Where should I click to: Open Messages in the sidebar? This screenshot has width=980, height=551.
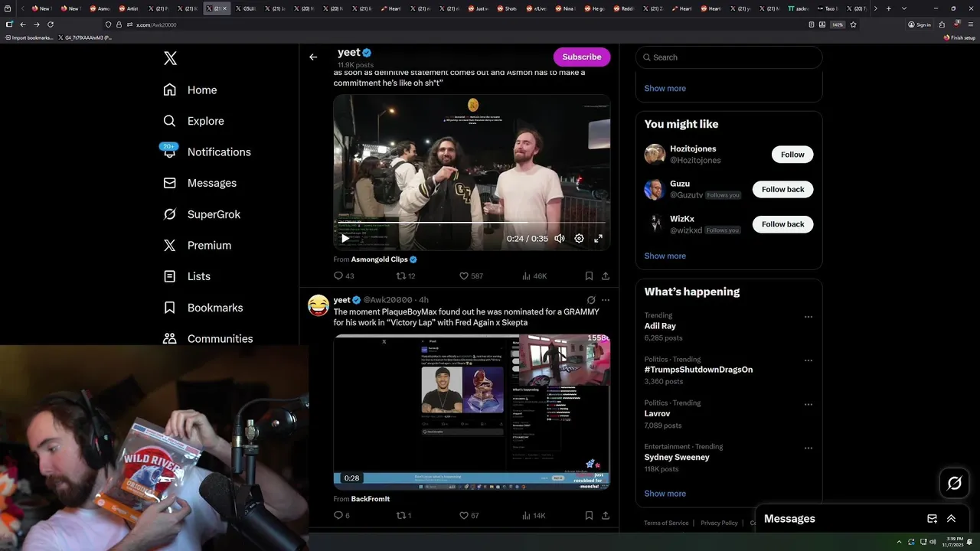click(x=200, y=183)
